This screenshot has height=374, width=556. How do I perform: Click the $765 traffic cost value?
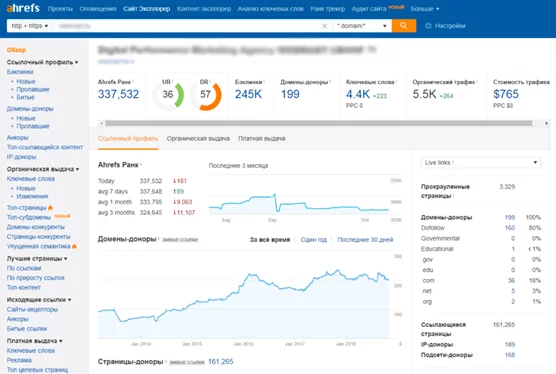click(506, 94)
